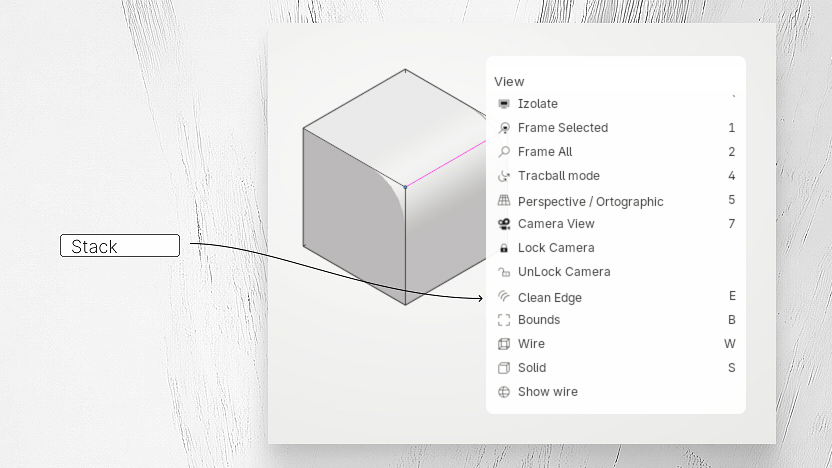Choose Tracball mode entry
832x468 pixels.
616,176
